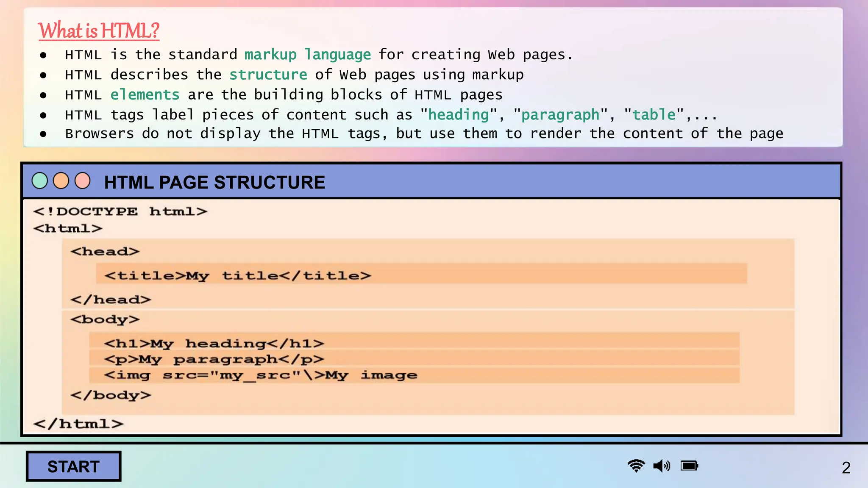Click the 'paragraph' highlighted word
The image size is (868, 488).
tap(560, 115)
